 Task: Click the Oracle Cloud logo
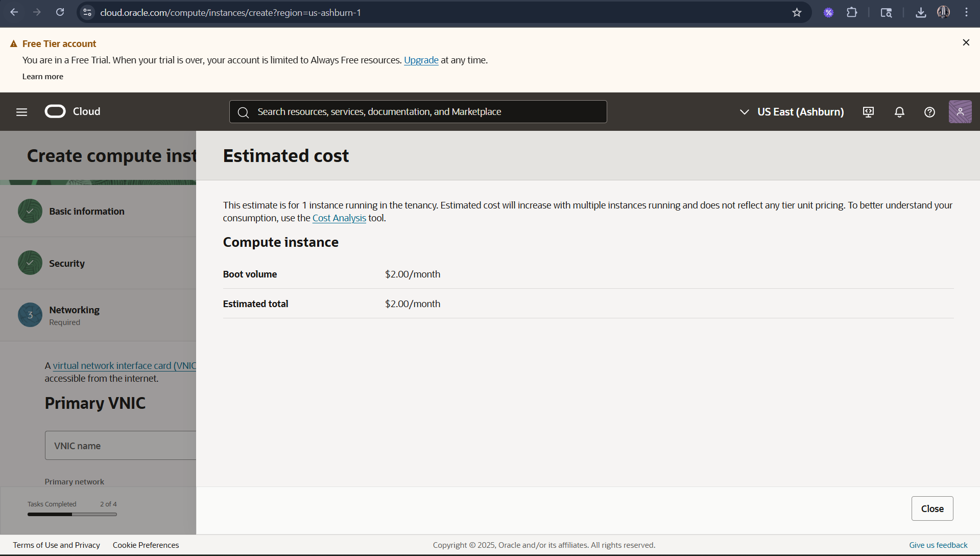pos(73,111)
